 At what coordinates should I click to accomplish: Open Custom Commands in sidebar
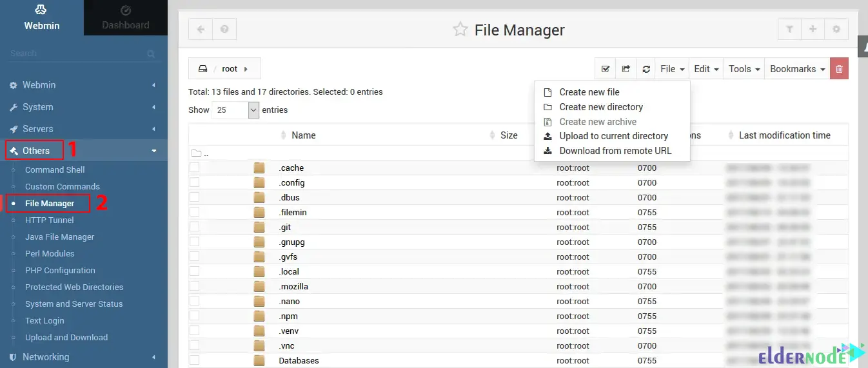[x=63, y=187]
